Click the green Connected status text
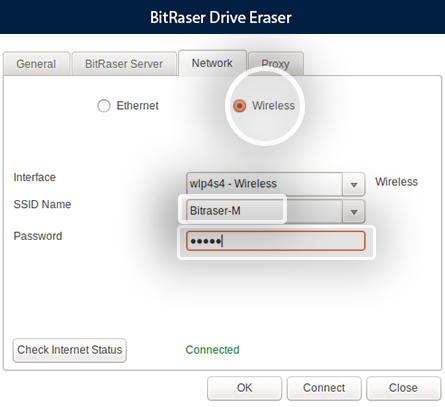 (x=212, y=350)
